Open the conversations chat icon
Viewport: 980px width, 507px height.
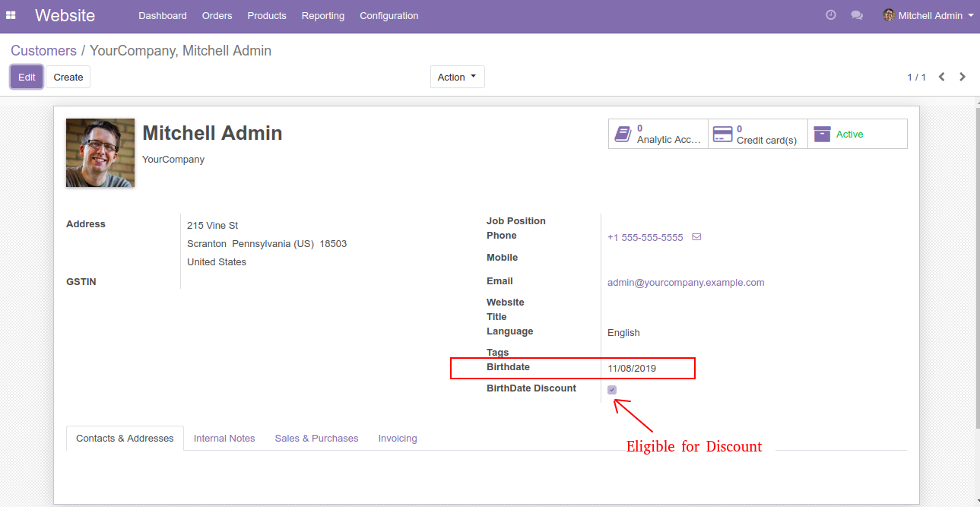857,15
